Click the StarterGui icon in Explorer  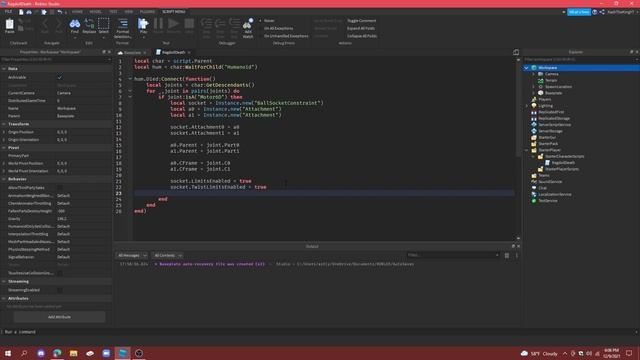coord(534,137)
